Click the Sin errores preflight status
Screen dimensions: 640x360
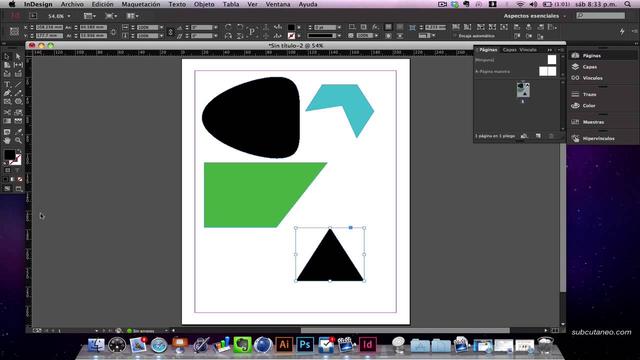[141, 331]
